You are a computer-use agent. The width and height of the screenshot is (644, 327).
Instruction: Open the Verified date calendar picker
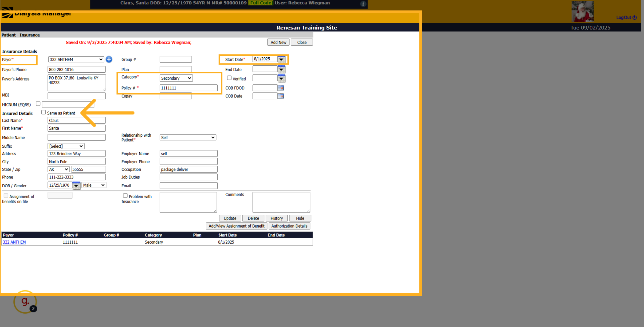point(281,78)
